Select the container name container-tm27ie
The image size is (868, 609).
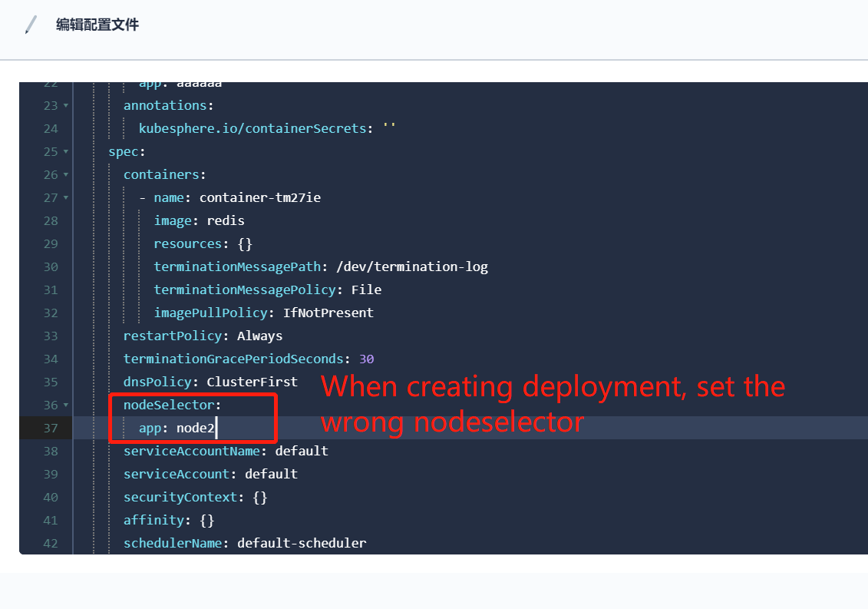click(x=259, y=197)
